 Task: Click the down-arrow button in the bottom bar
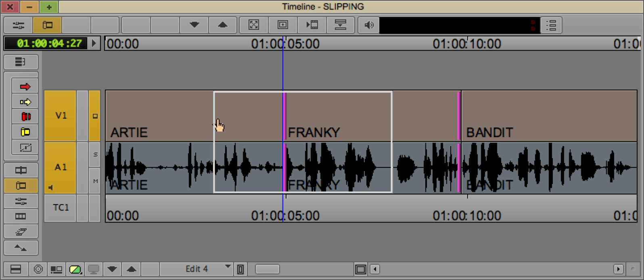[x=112, y=269]
